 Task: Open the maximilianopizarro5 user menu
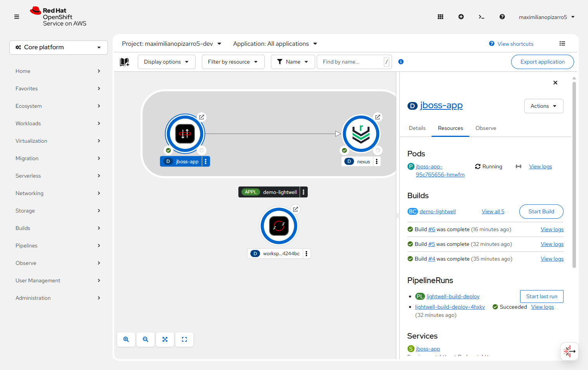(x=546, y=17)
